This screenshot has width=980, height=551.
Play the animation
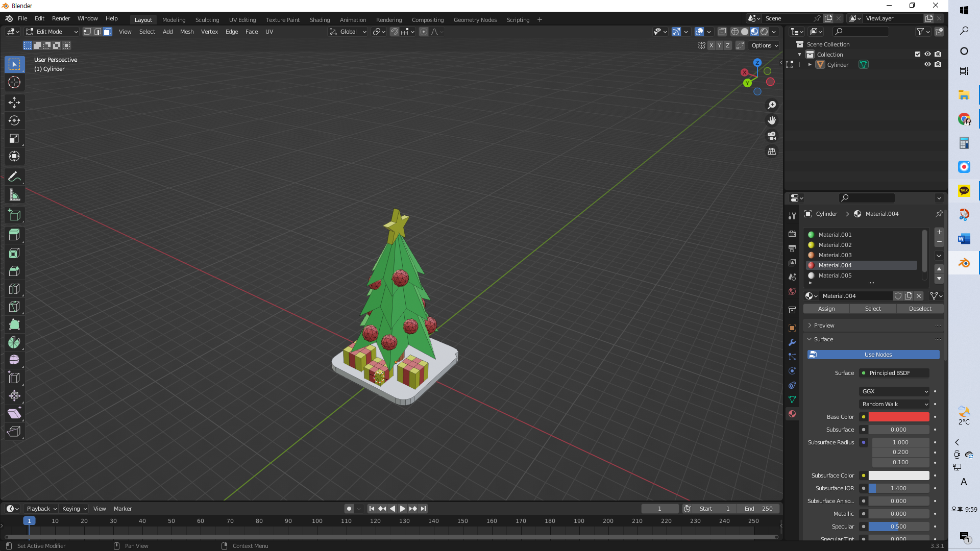coord(403,509)
